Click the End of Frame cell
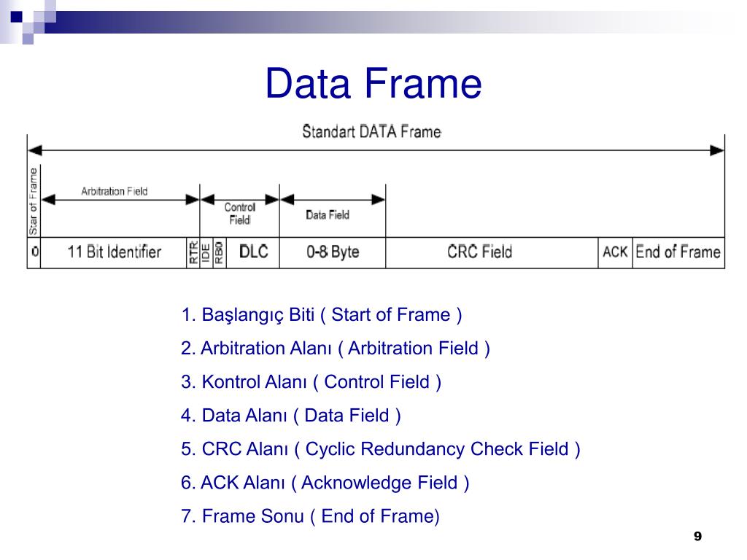The image size is (747, 560). (x=678, y=252)
